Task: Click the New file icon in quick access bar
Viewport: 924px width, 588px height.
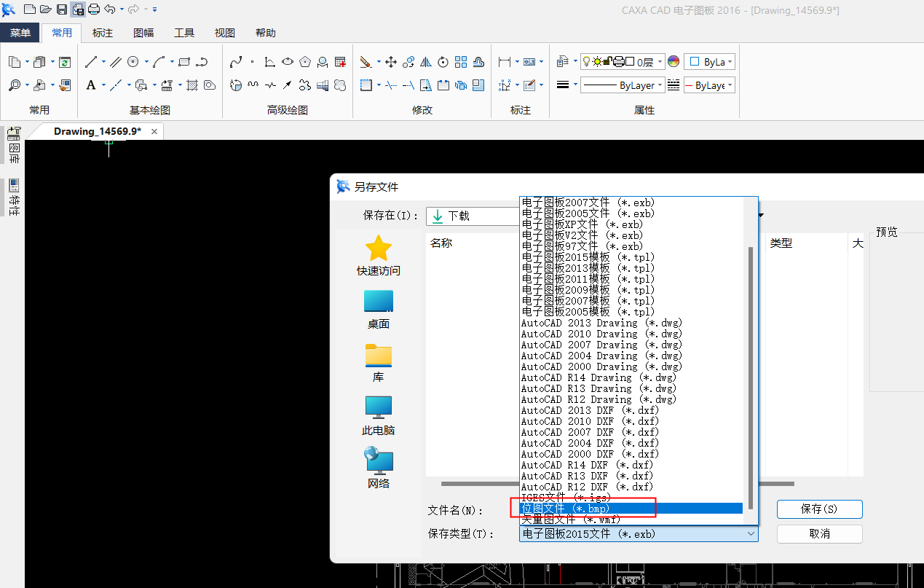Action: pos(30,9)
